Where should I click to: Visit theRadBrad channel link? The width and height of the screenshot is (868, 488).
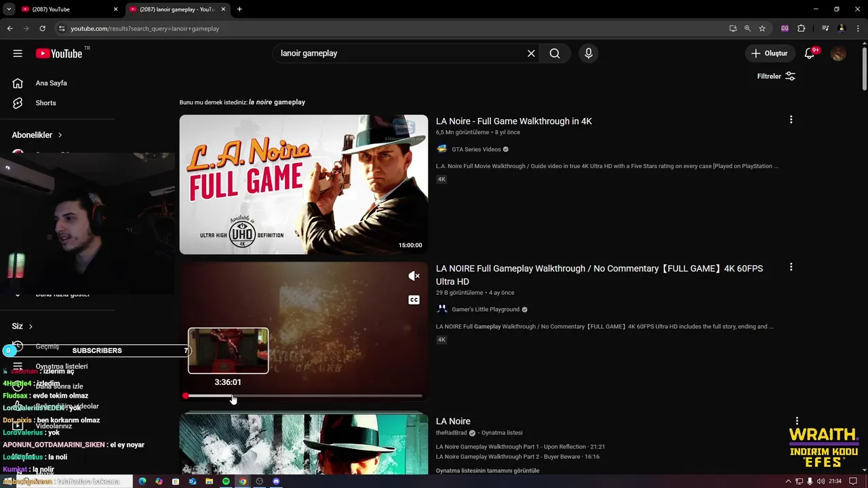click(x=452, y=432)
